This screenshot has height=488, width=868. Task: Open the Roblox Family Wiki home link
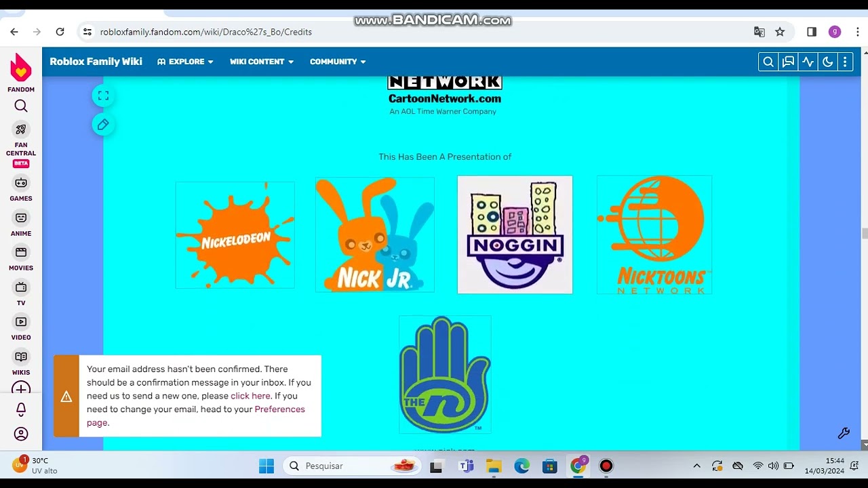coord(96,62)
